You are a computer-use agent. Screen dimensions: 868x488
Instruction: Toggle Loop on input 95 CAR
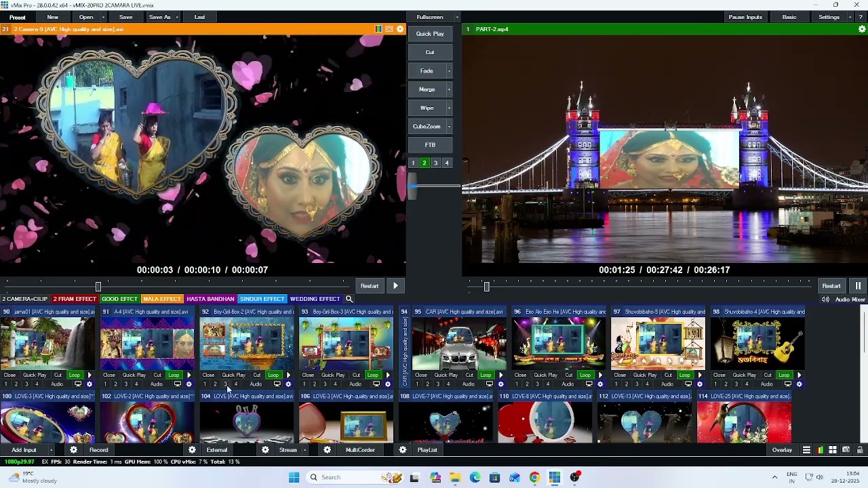(486, 375)
